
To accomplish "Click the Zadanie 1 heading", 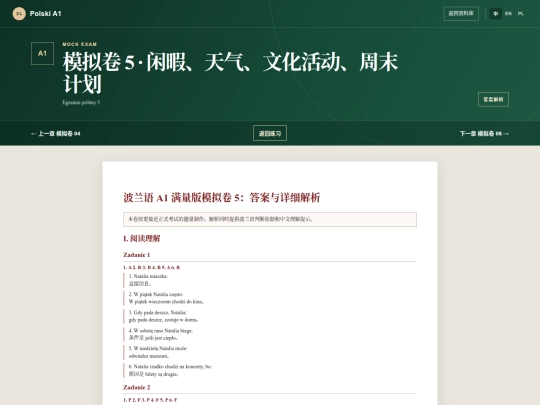I will coord(136,255).
